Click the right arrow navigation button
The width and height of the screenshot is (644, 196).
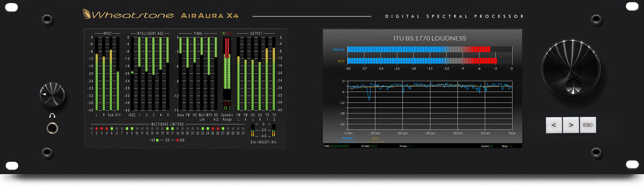click(x=571, y=125)
